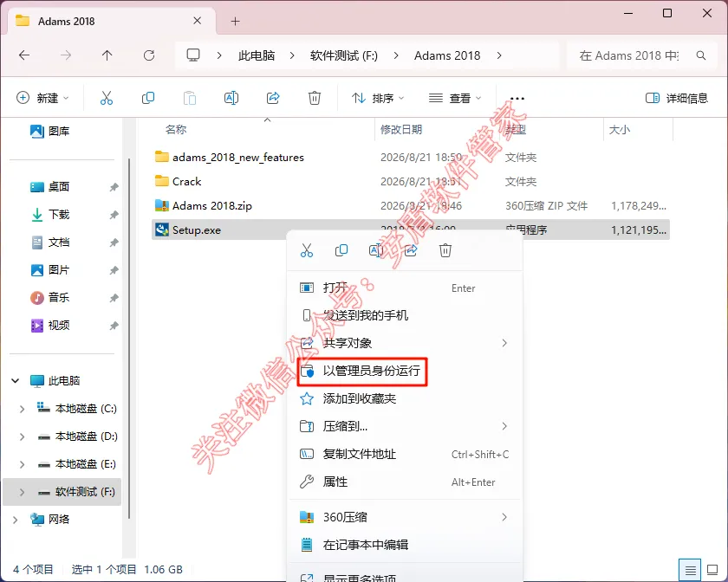Image resolution: width=728 pixels, height=582 pixels.
Task: Select the Setup.exe file icon
Action: (161, 230)
